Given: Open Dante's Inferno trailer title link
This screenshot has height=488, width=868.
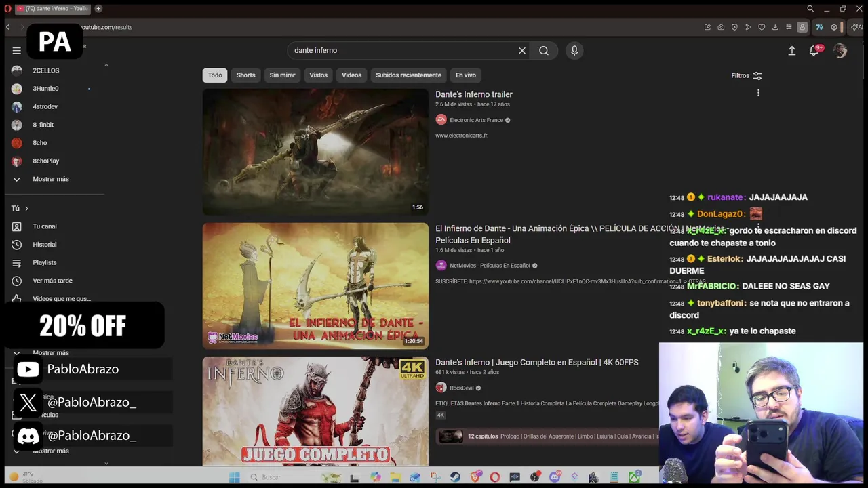Looking at the screenshot, I should [x=473, y=94].
